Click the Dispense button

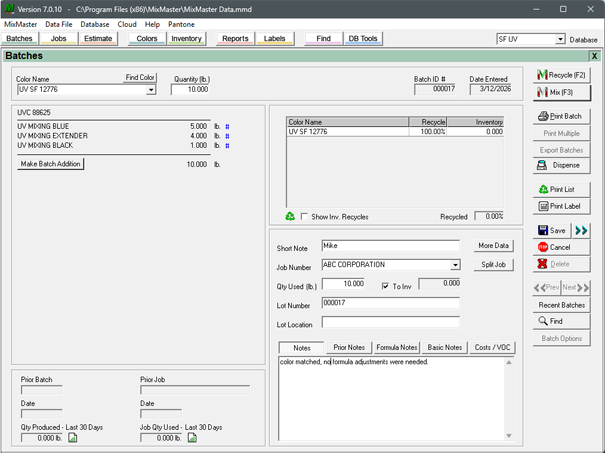pos(562,165)
